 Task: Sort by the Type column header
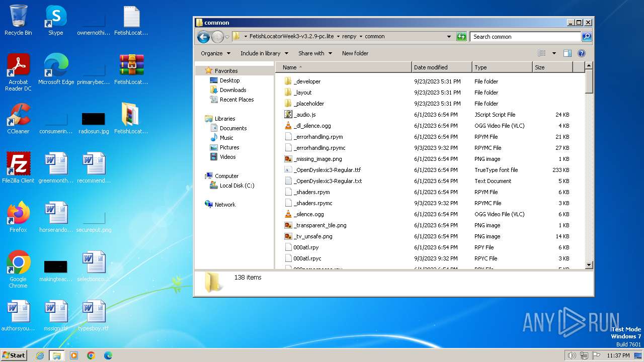point(502,67)
